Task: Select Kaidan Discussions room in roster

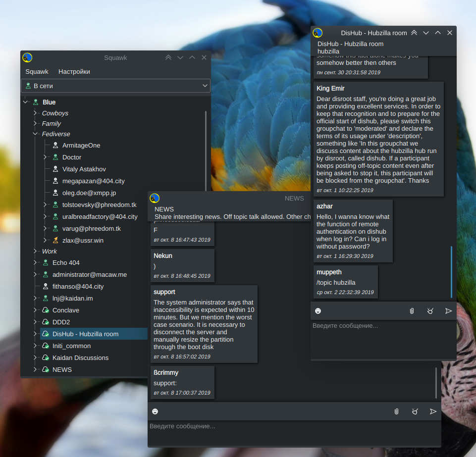Action: click(80, 357)
